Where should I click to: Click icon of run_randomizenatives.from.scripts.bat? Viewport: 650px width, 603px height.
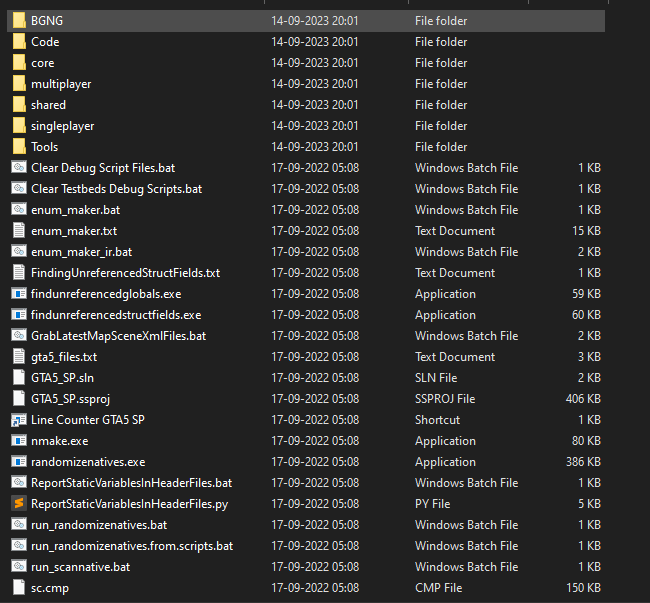point(19,545)
